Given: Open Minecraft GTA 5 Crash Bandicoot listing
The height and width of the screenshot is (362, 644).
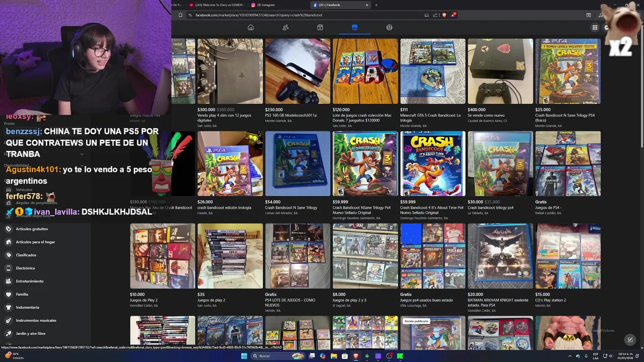Looking at the screenshot, I should (x=433, y=71).
